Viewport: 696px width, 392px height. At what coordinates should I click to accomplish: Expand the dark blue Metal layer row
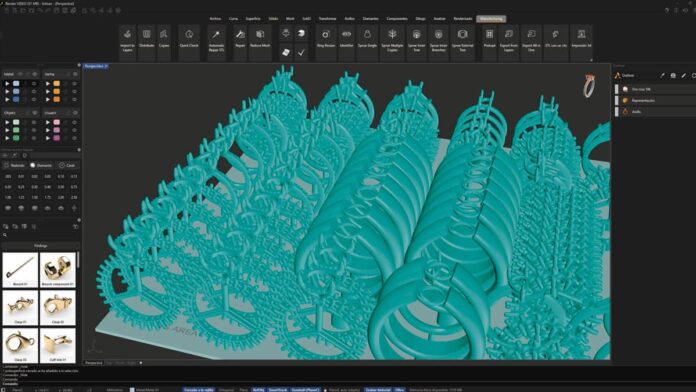tap(7, 99)
